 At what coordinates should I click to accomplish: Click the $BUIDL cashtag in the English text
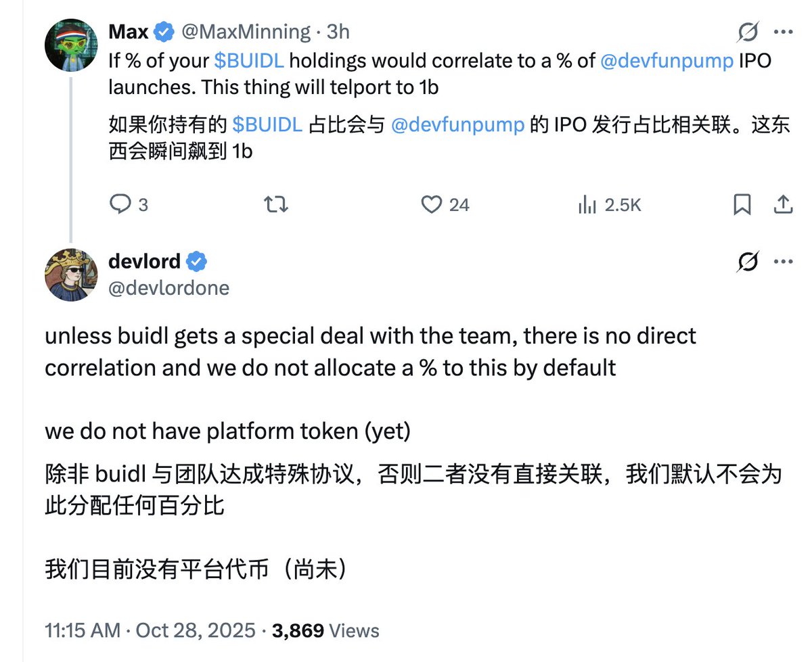[x=248, y=61]
